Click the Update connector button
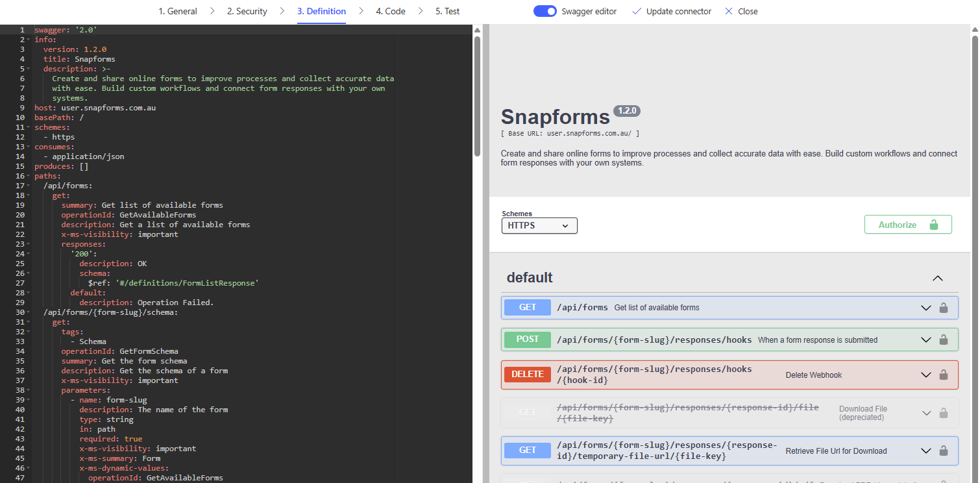Image resolution: width=980 pixels, height=483 pixels. 672,11
